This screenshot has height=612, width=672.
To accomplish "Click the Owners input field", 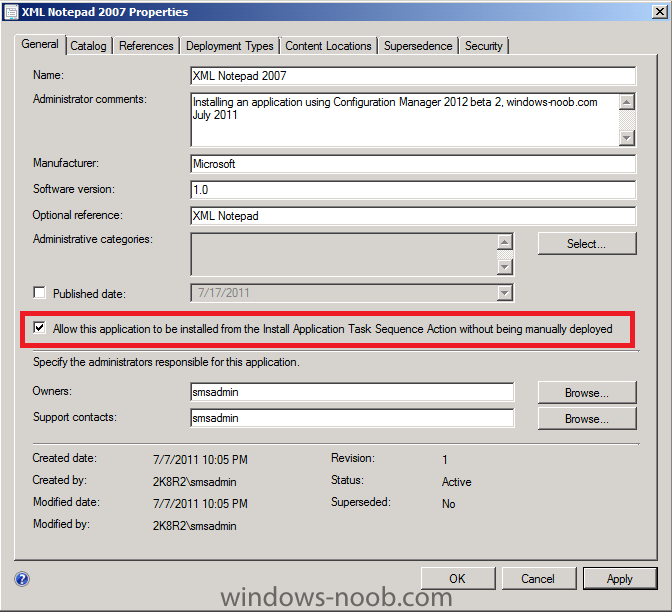I will point(352,392).
